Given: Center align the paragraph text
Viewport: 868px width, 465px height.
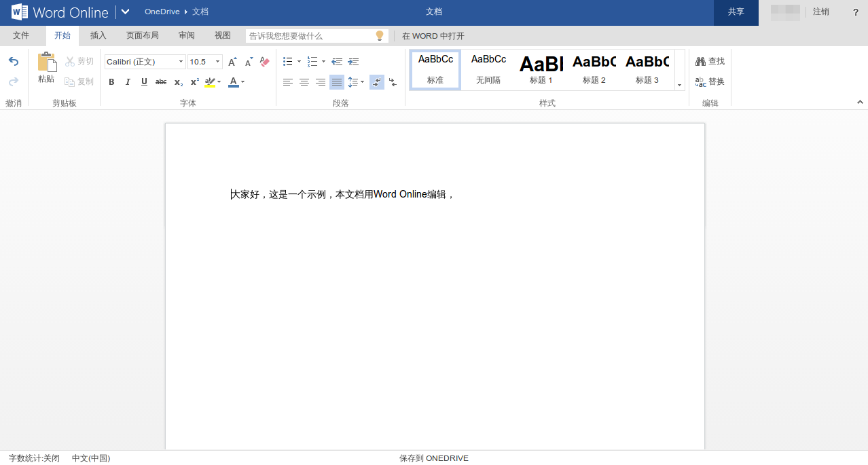Looking at the screenshot, I should (304, 82).
